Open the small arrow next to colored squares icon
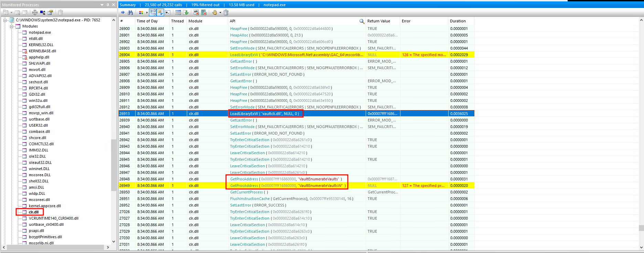Viewport: 644px width, 253px height. click(x=147, y=12)
